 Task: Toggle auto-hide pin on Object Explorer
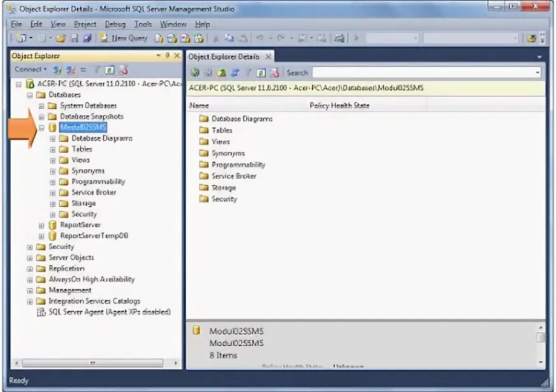(x=168, y=55)
